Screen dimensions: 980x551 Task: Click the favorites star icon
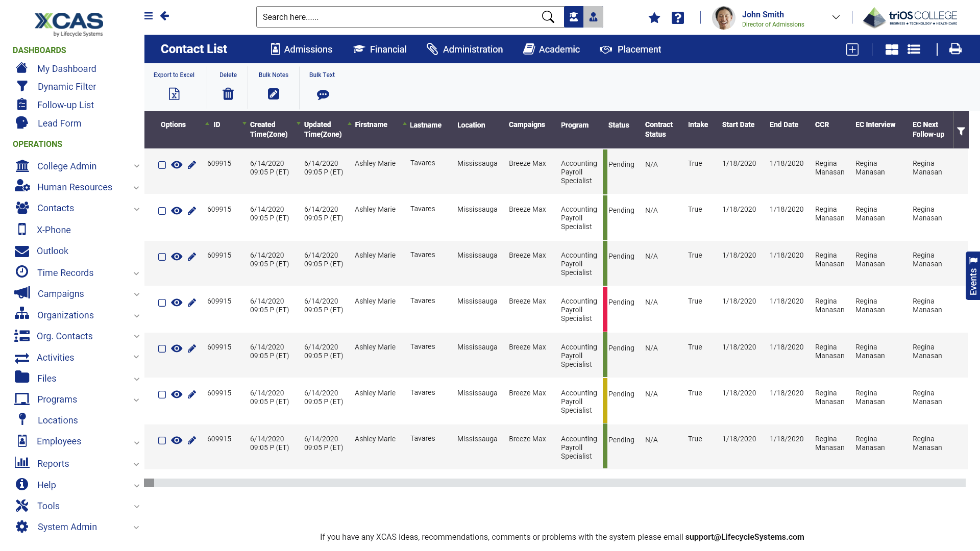click(654, 18)
